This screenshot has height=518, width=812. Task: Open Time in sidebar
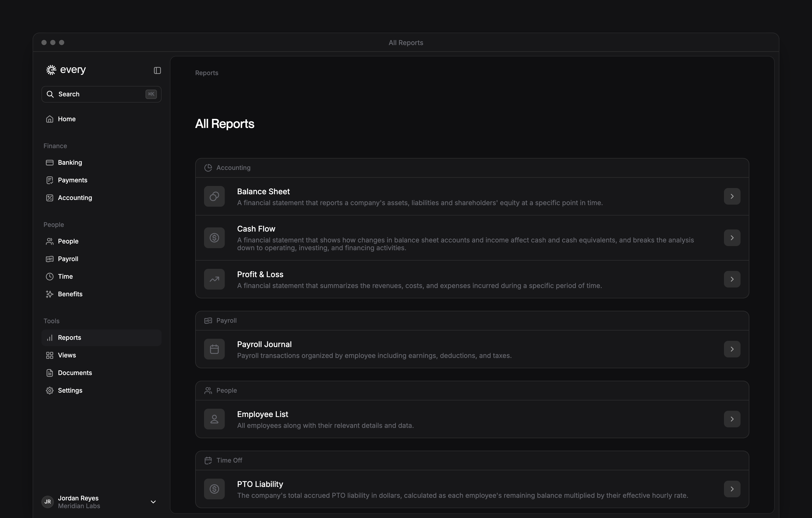[x=101, y=276]
